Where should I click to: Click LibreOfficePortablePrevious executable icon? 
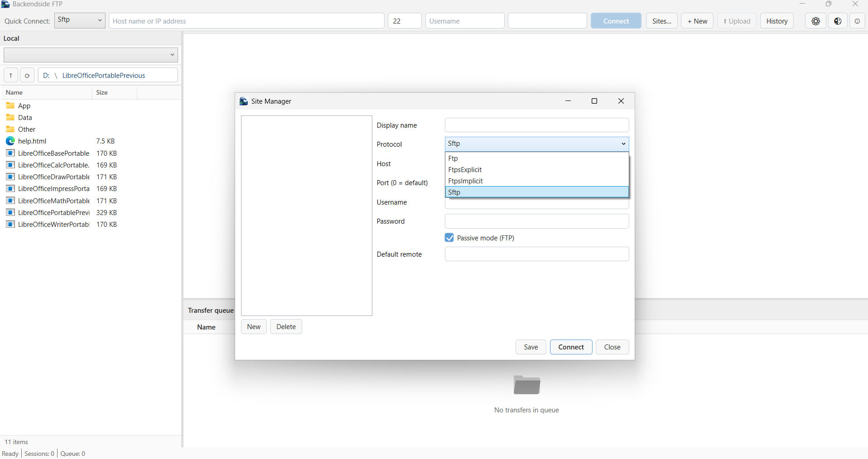10,212
